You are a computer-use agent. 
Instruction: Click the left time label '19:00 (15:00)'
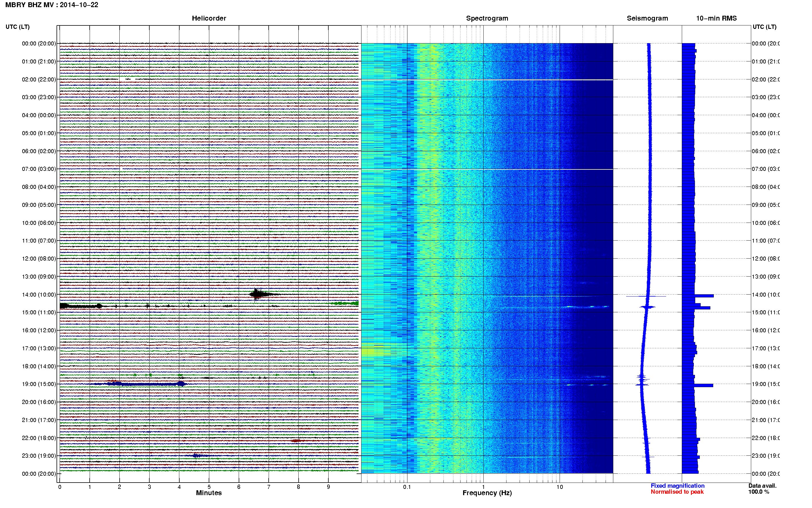click(x=39, y=384)
